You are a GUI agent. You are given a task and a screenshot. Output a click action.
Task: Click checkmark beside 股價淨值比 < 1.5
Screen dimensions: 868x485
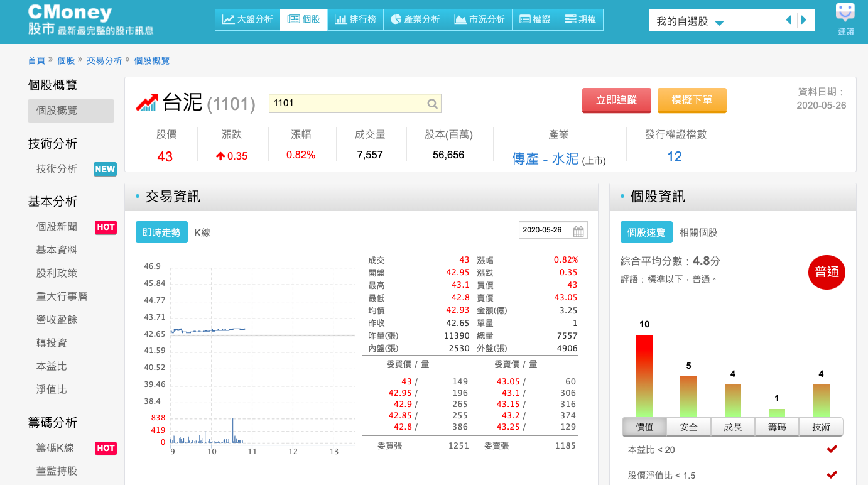(x=832, y=474)
